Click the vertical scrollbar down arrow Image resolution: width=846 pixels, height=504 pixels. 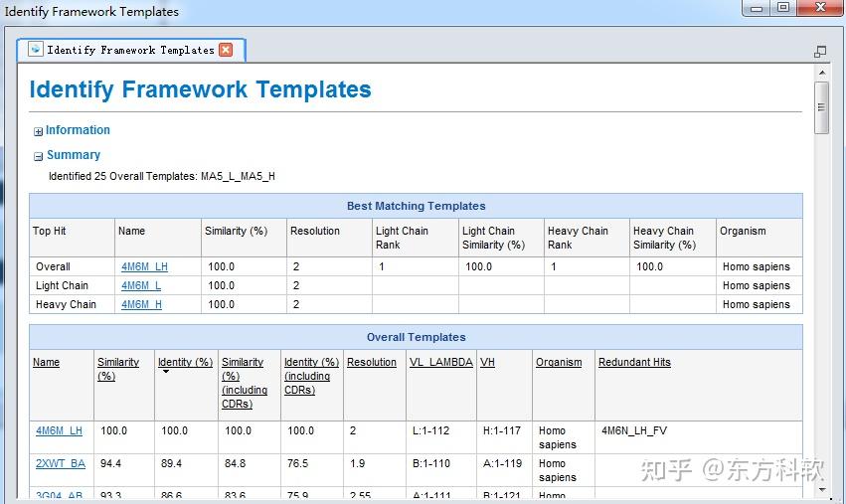(822, 490)
